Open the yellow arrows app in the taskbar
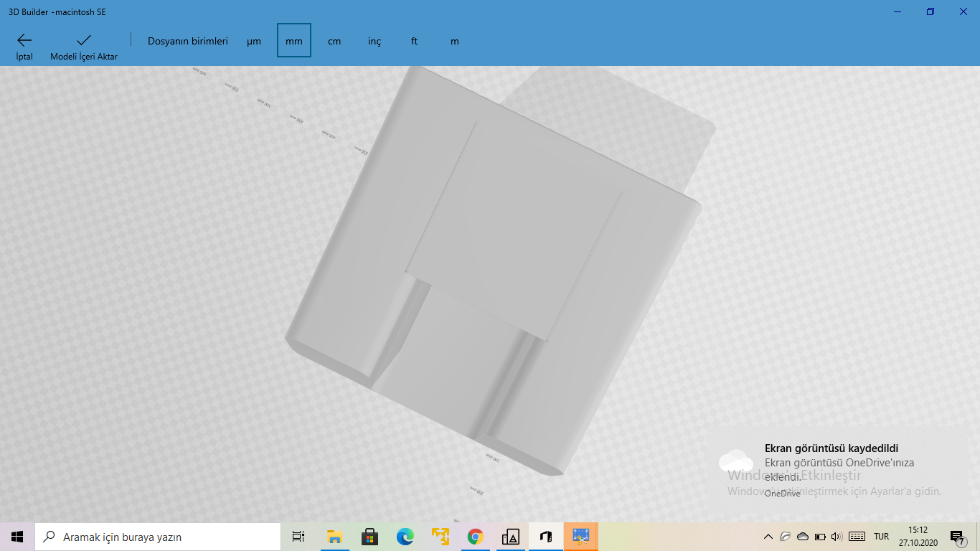980x551 pixels. [x=440, y=537]
